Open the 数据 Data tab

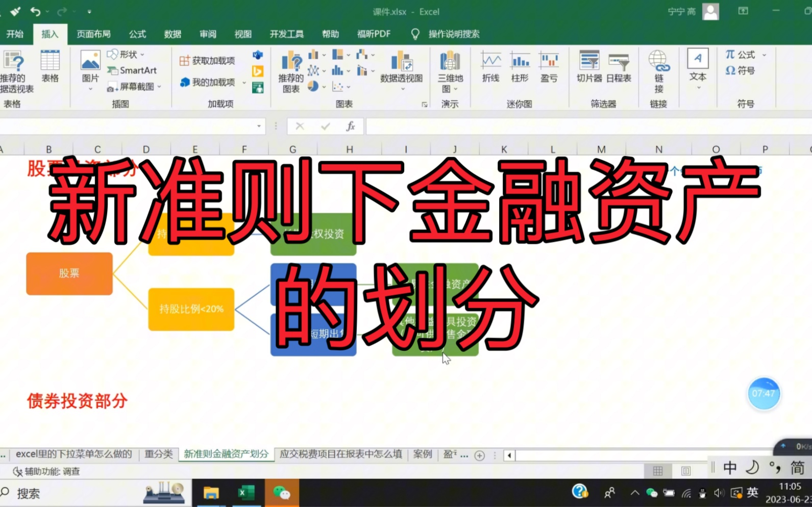click(x=173, y=34)
